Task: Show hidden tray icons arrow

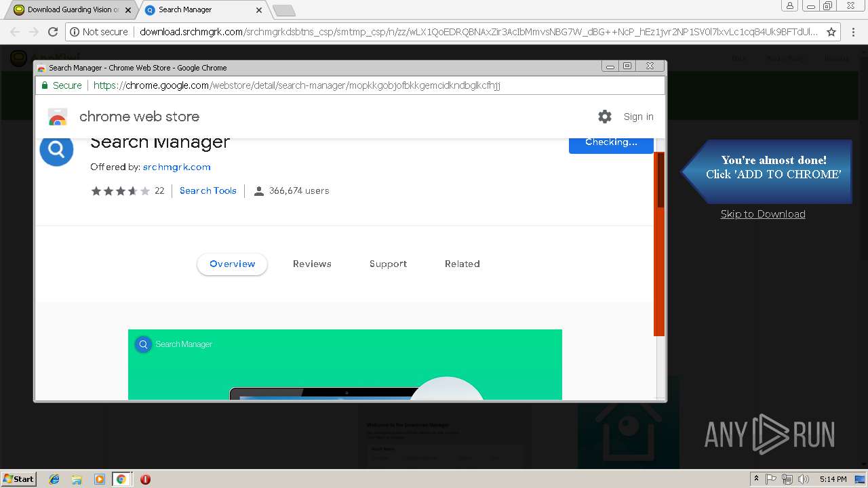Action: click(x=756, y=479)
